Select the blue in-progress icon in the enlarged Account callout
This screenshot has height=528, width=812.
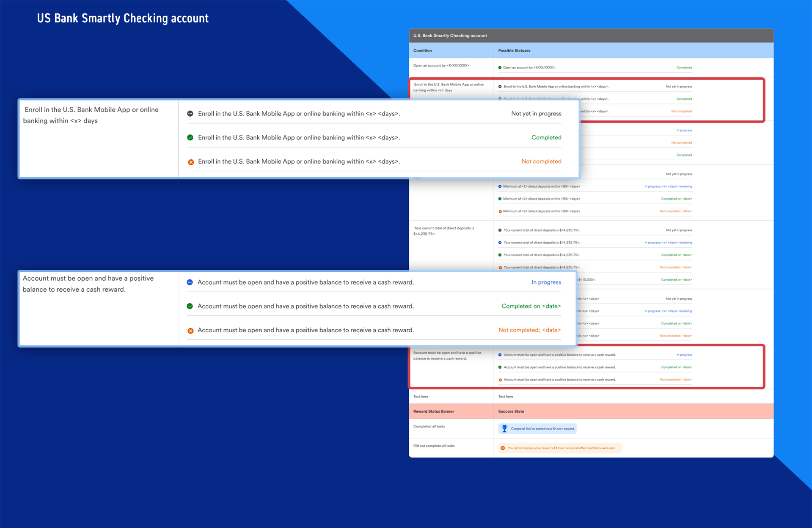point(190,282)
